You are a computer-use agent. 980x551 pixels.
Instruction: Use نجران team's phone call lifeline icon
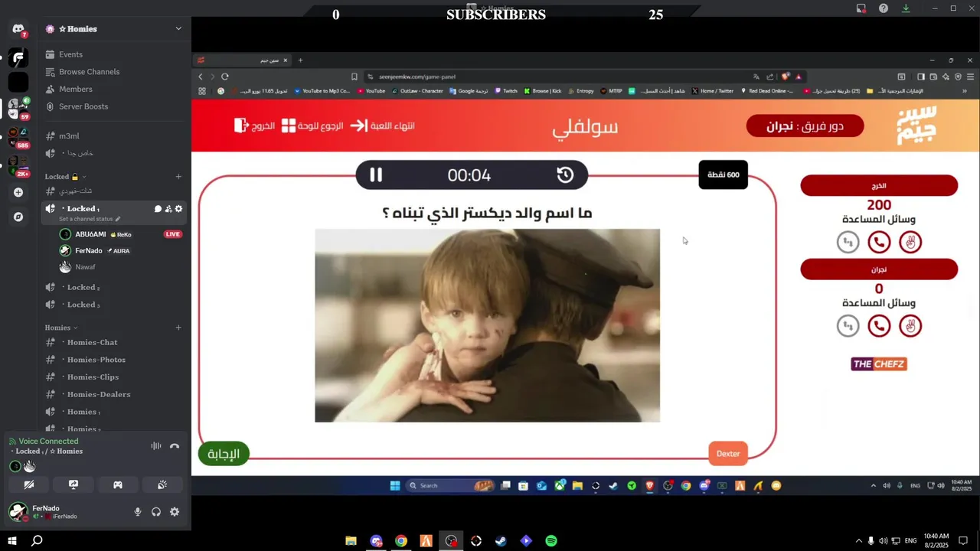879,326
